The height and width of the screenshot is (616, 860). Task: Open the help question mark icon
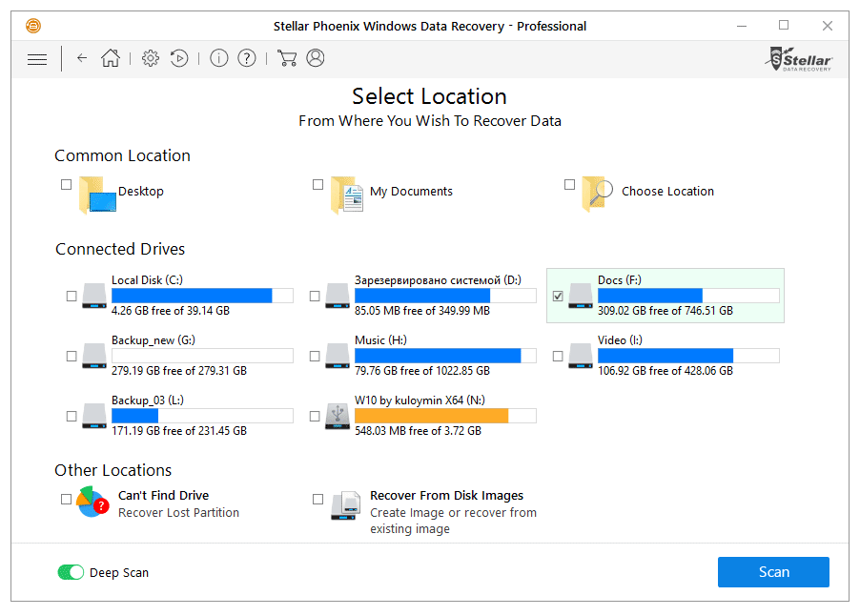point(247,57)
